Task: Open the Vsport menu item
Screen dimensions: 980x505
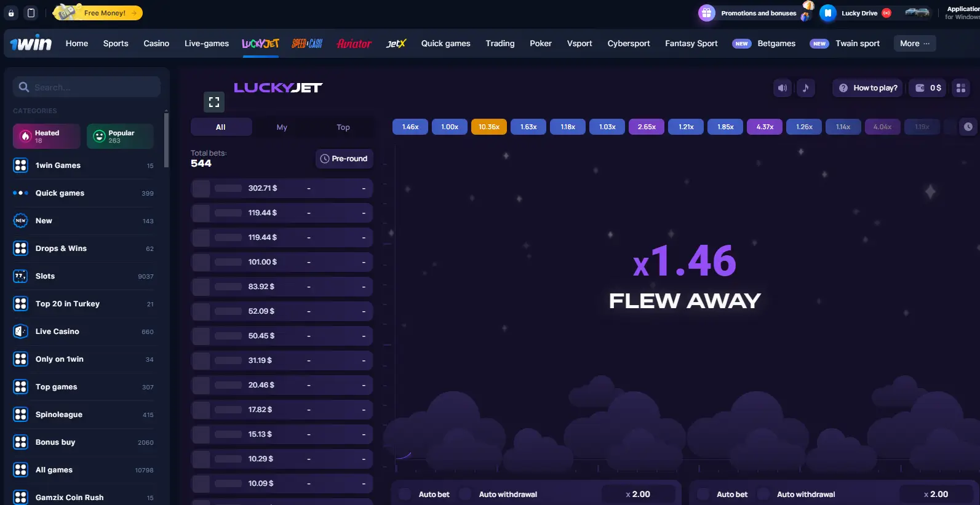Action: [x=580, y=43]
